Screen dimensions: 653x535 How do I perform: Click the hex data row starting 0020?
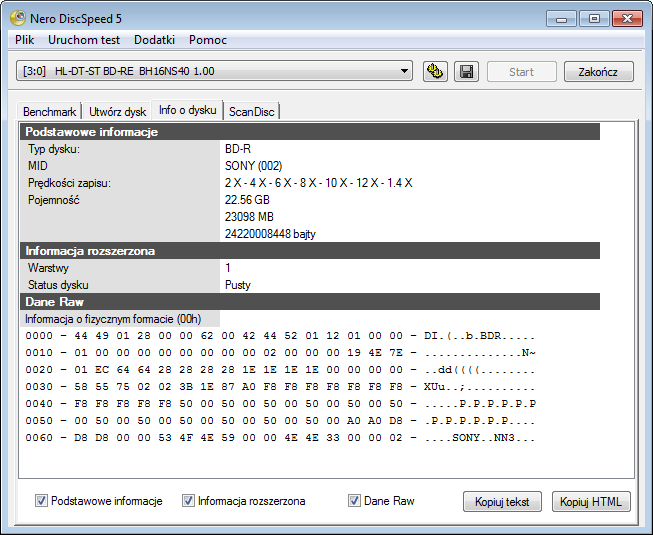coord(280,370)
